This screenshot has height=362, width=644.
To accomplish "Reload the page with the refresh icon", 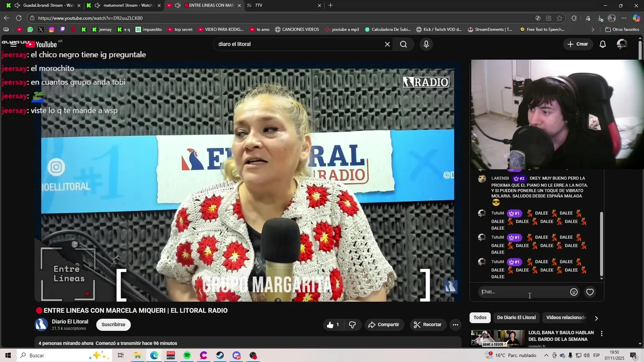I will (x=19, y=18).
